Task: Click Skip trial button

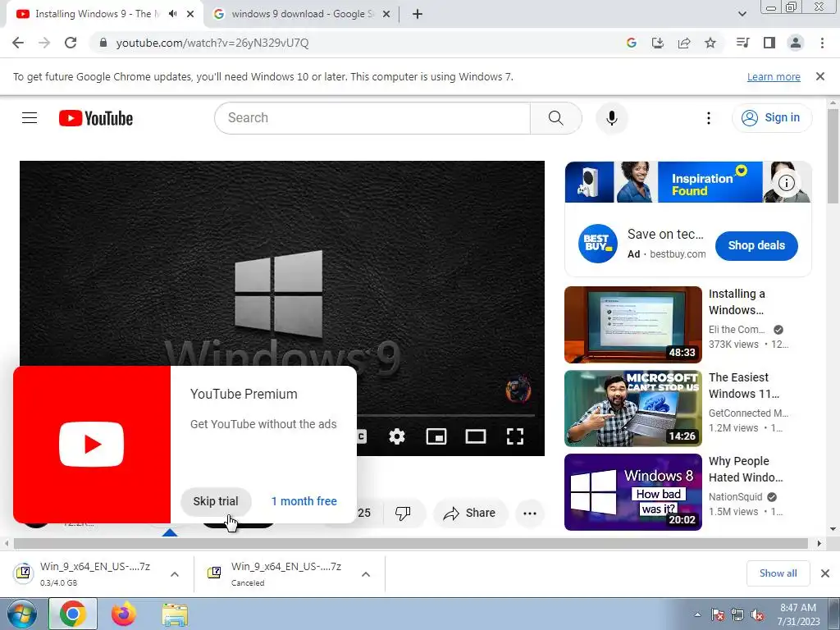Action: tap(216, 501)
